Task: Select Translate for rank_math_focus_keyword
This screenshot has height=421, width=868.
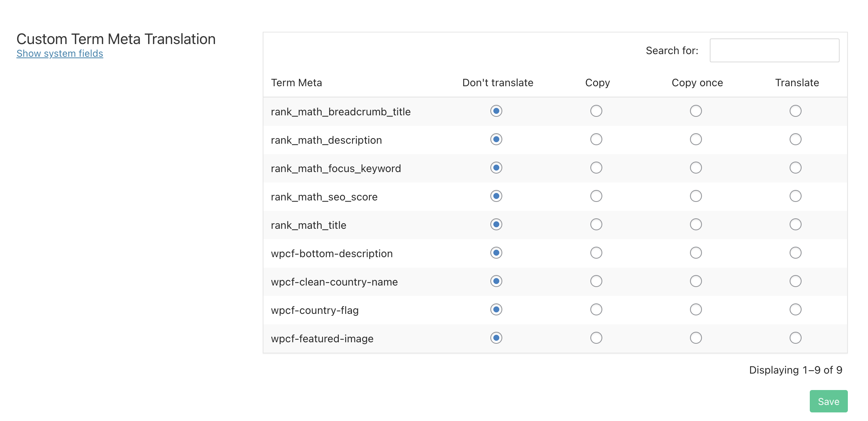Action: tap(796, 168)
